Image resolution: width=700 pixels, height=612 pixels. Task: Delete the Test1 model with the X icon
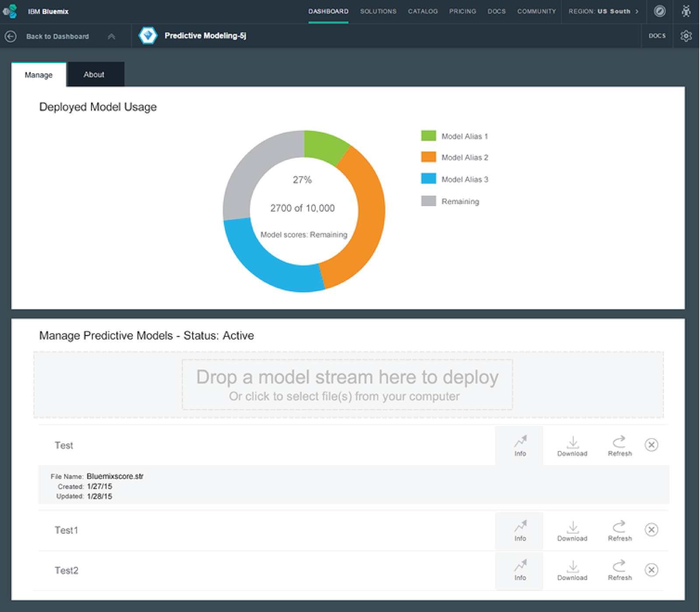[x=651, y=530]
